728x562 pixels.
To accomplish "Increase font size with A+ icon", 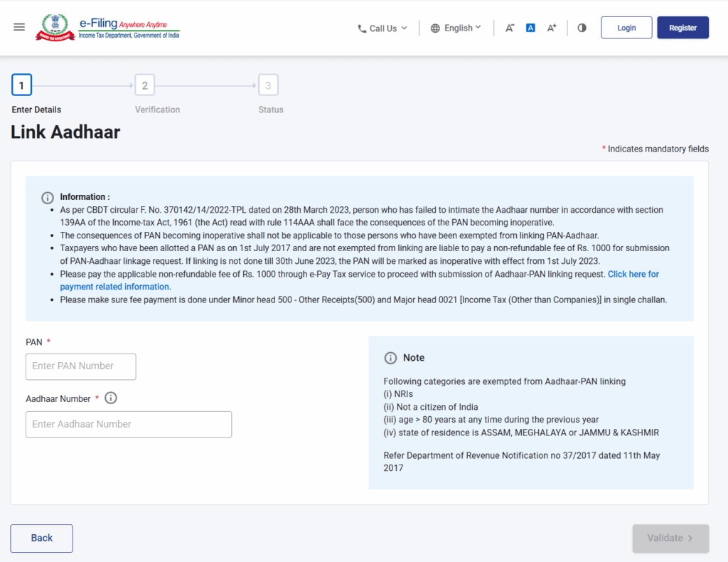I will tap(552, 28).
